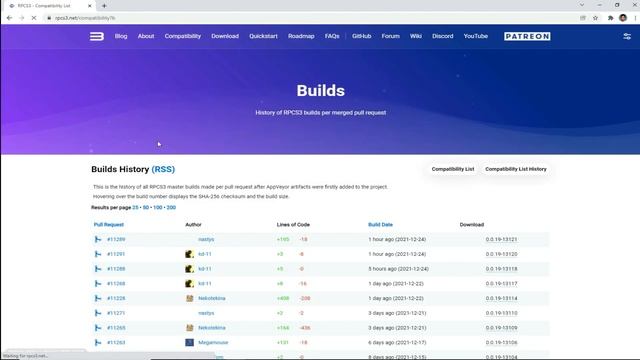The image size is (640, 360).
Task: Click kd-11 avatar in build 0.0.19-13120 row
Action: click(189, 254)
